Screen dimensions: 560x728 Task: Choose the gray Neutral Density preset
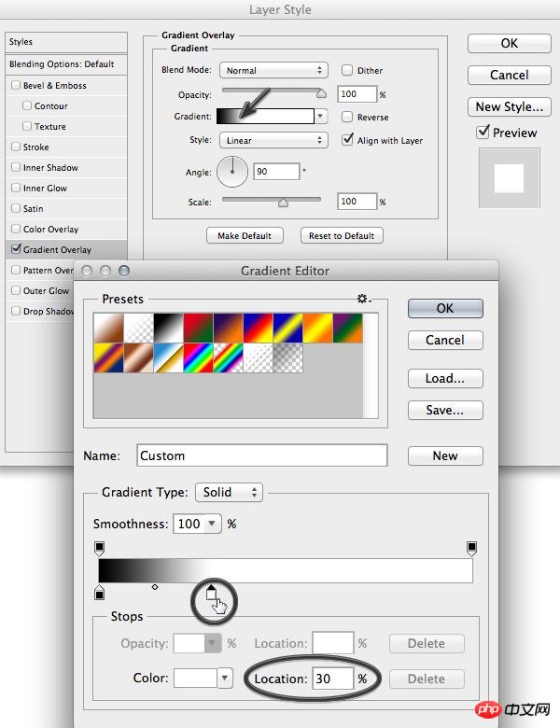[x=287, y=358]
